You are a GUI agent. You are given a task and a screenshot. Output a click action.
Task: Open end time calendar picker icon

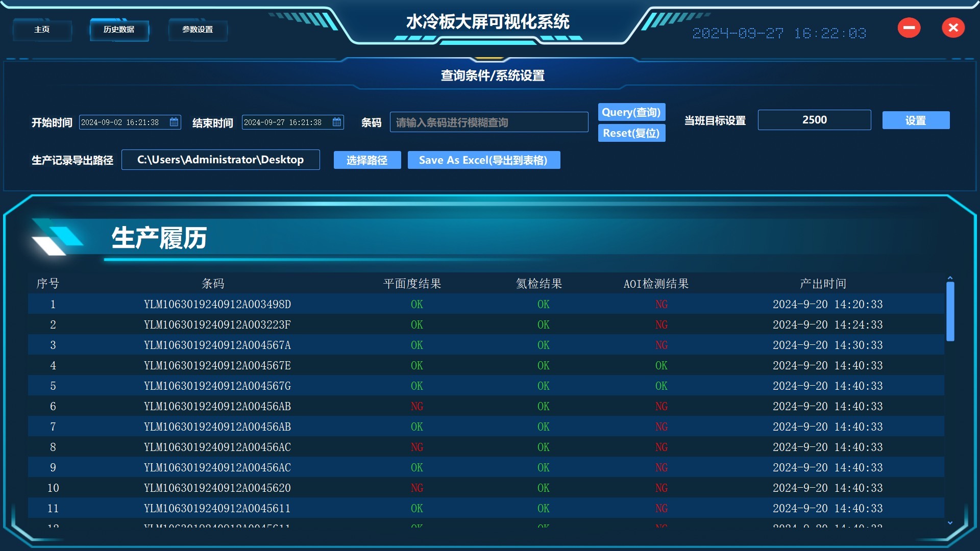click(x=337, y=122)
